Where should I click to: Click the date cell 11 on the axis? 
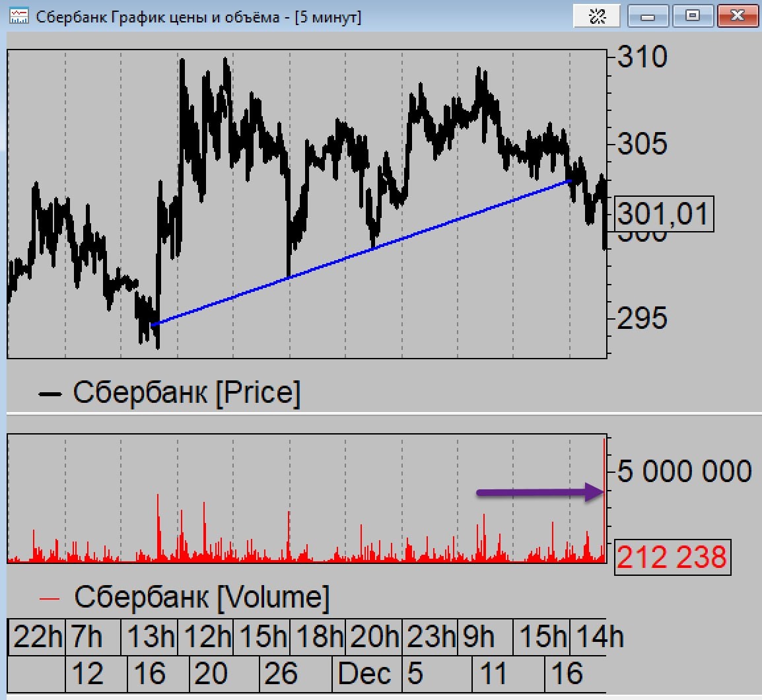[x=508, y=674]
